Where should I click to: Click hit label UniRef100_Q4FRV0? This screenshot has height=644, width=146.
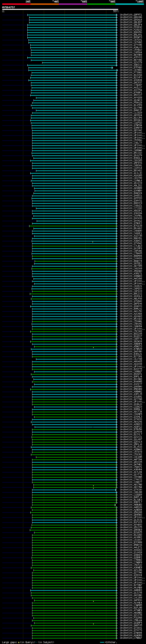[131, 600]
